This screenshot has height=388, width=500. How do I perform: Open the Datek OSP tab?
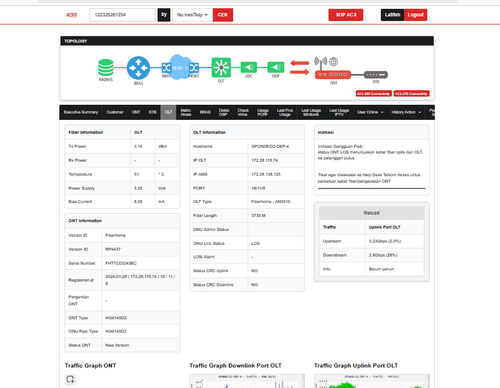coord(224,112)
